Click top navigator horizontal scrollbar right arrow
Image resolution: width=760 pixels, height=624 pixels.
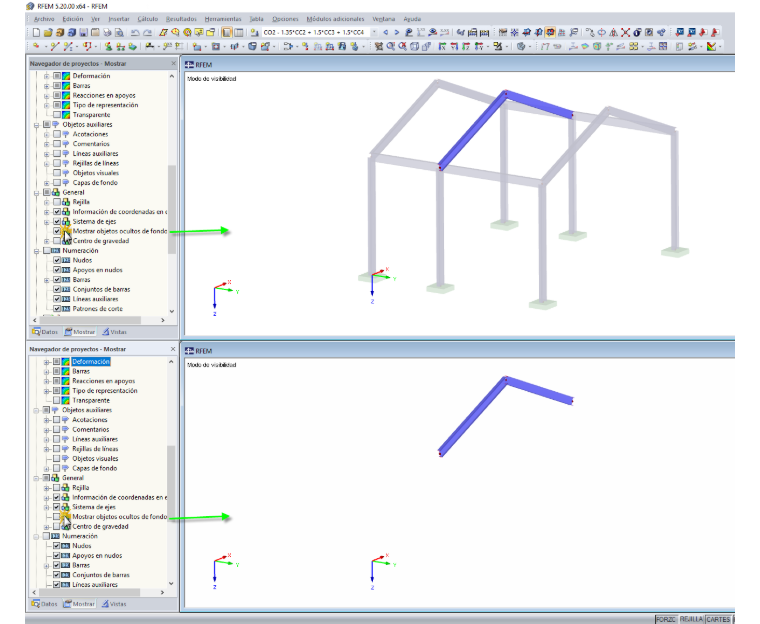tap(163, 320)
